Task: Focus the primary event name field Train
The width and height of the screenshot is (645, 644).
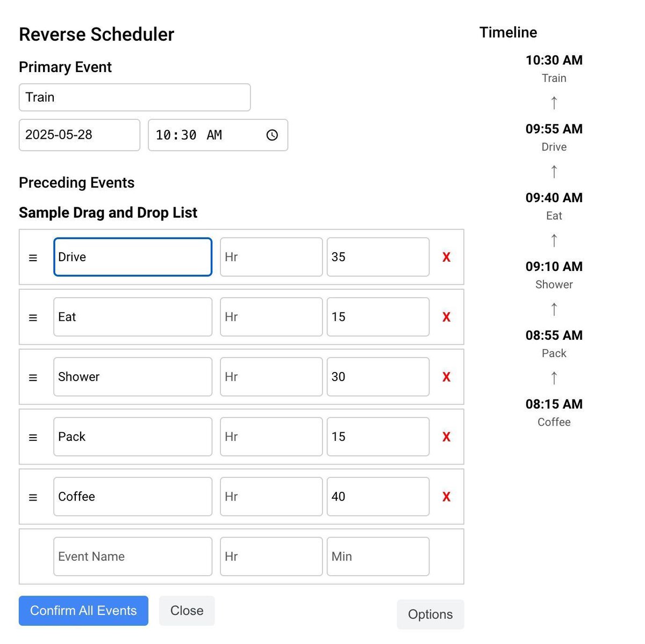Action: [135, 97]
